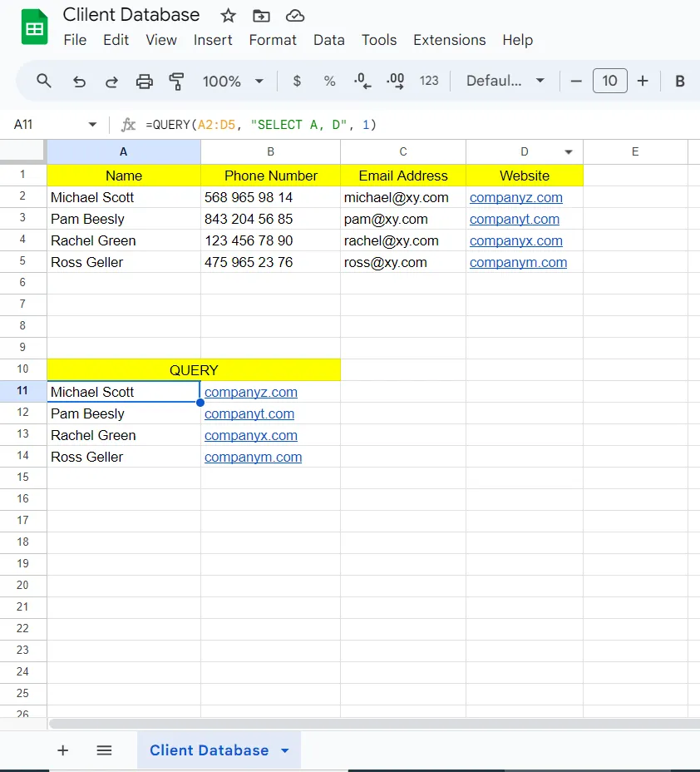Click the move to folder icon
The height and width of the screenshot is (772, 700).
pyautogui.click(x=261, y=16)
